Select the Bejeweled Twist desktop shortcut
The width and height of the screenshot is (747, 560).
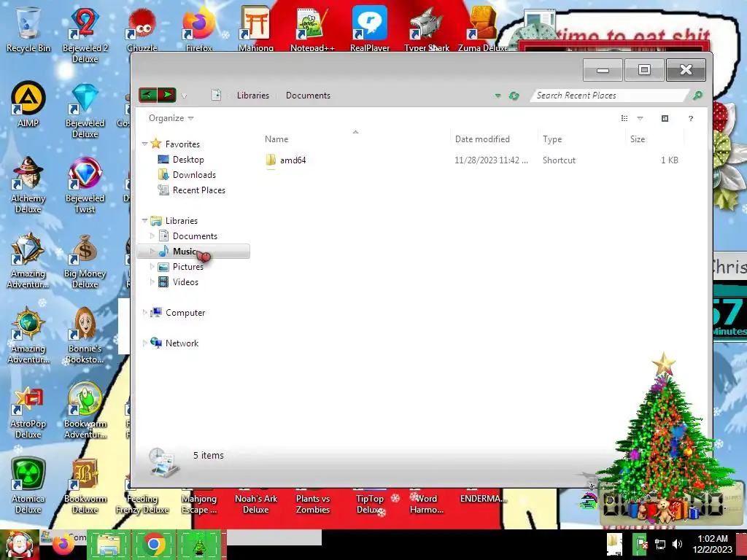coord(85,184)
